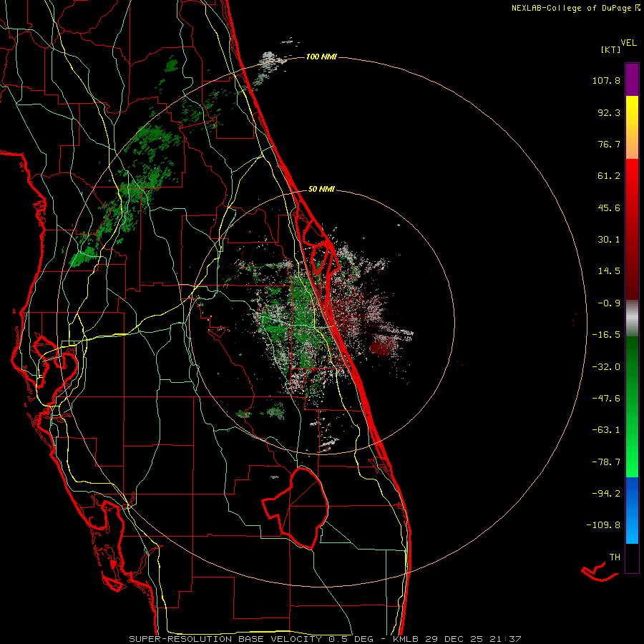Select the -32.0 legend value
644x644 pixels.
pos(606,367)
